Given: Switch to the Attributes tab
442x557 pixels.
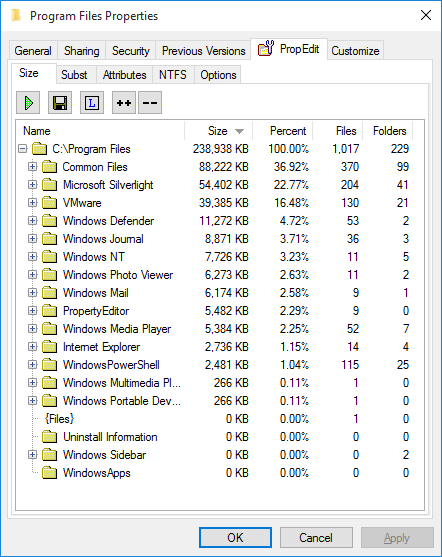Looking at the screenshot, I should click(124, 75).
